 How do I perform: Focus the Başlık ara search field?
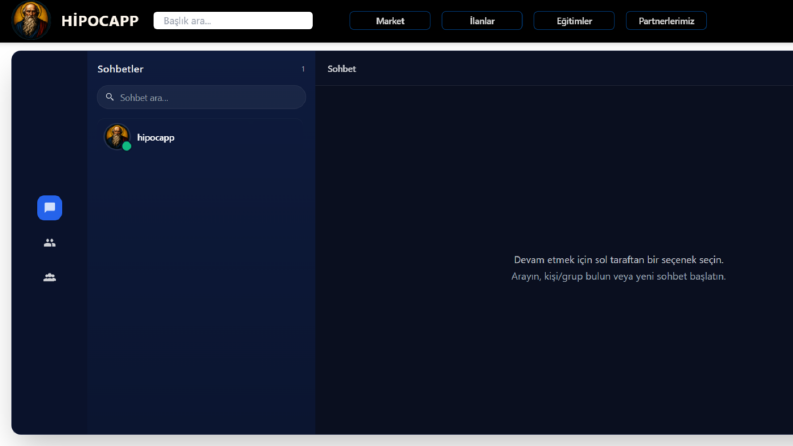pos(233,21)
